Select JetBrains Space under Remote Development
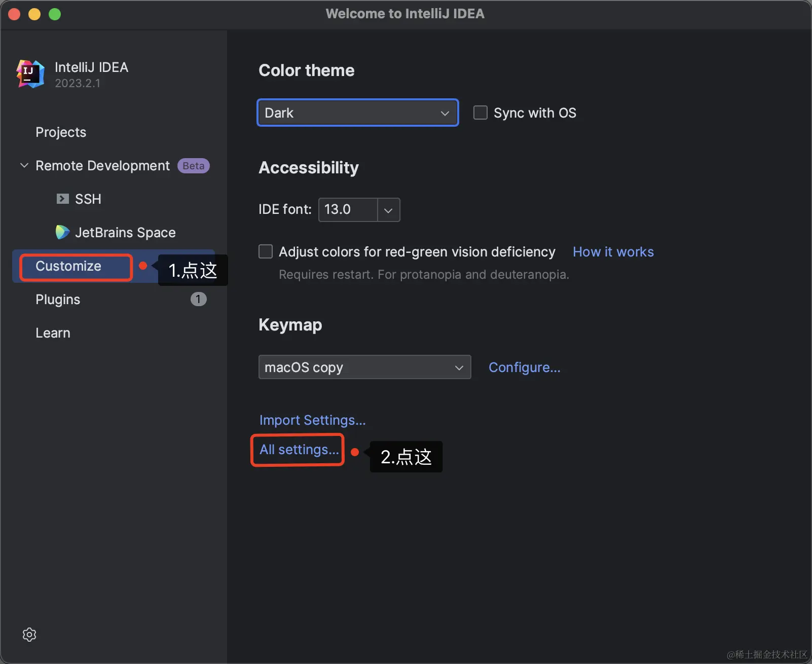The width and height of the screenshot is (812, 664). 125,233
